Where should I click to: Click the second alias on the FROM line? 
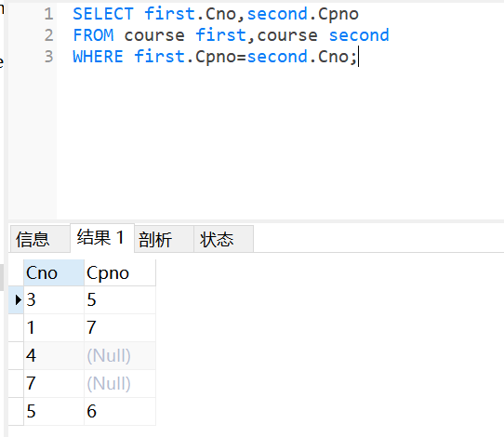(x=359, y=35)
